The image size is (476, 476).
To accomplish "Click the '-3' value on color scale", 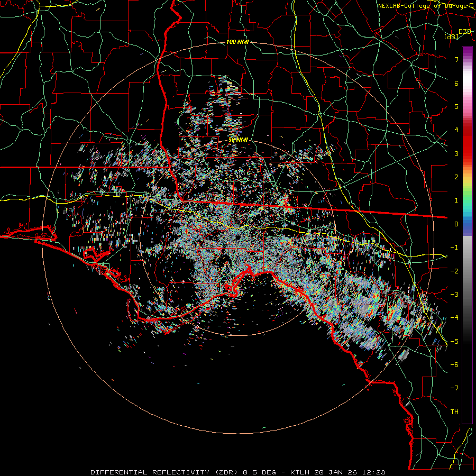I will point(454,295).
